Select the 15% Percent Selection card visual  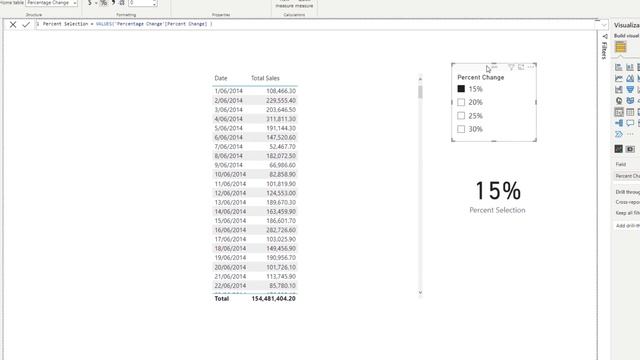click(498, 197)
